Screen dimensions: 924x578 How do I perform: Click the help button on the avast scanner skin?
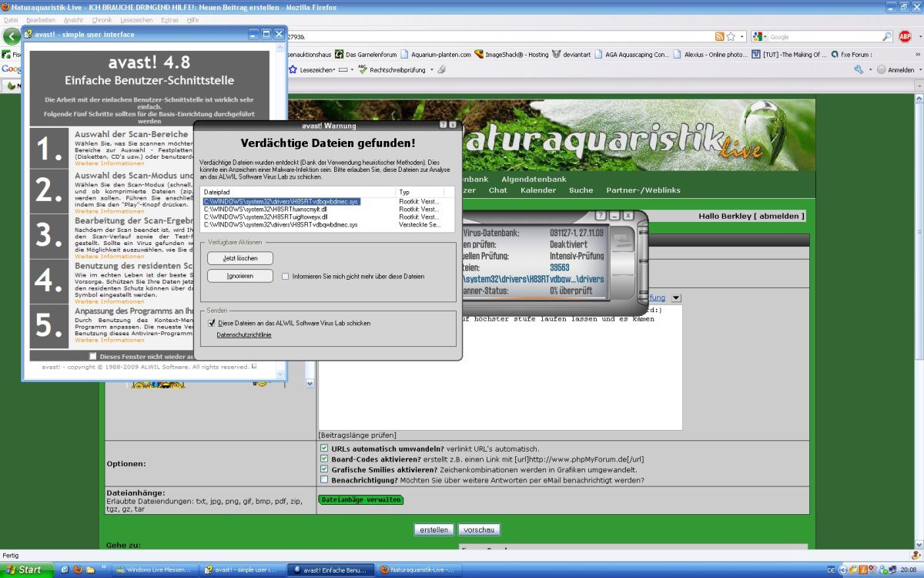click(x=601, y=216)
